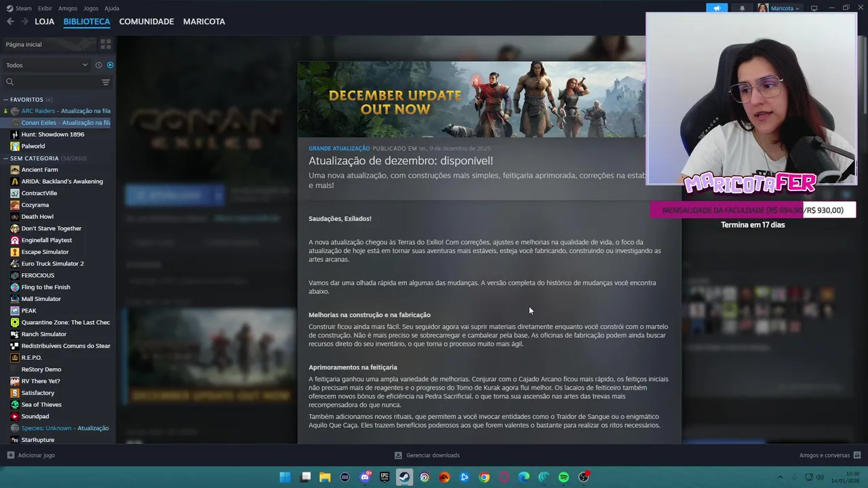Viewport: 868px width, 488px height.
Task: Click the Don't Starve Together icon
Action: [15, 228]
